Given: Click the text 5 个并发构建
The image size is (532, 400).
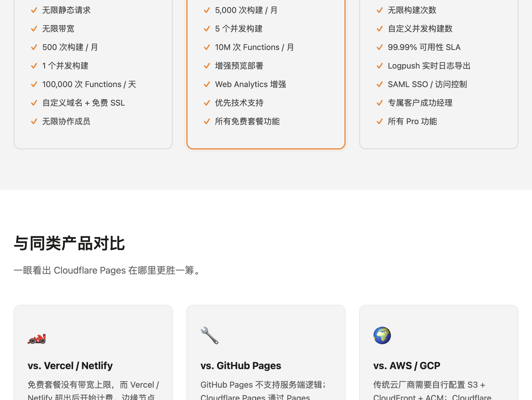Looking at the screenshot, I should [239, 29].
